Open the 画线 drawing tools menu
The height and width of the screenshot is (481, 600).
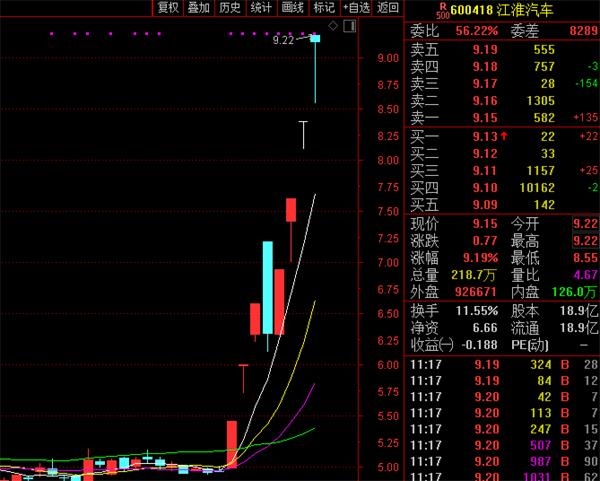tap(293, 8)
